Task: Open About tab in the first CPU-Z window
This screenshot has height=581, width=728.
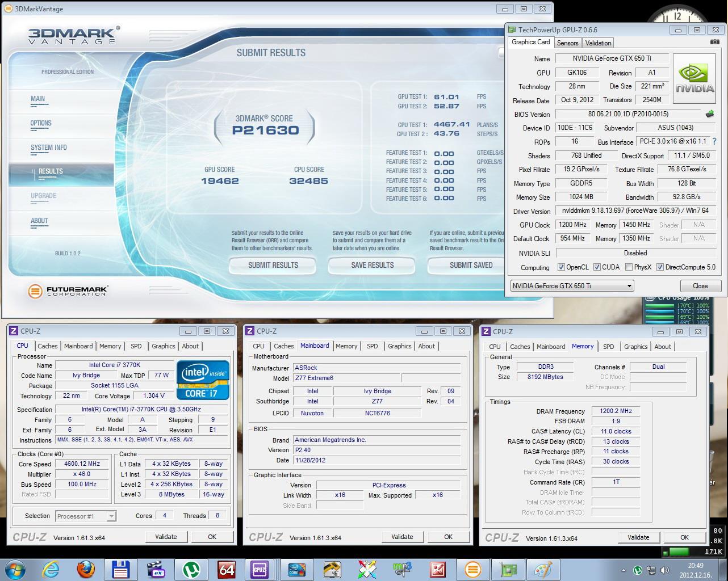Action: (x=190, y=346)
